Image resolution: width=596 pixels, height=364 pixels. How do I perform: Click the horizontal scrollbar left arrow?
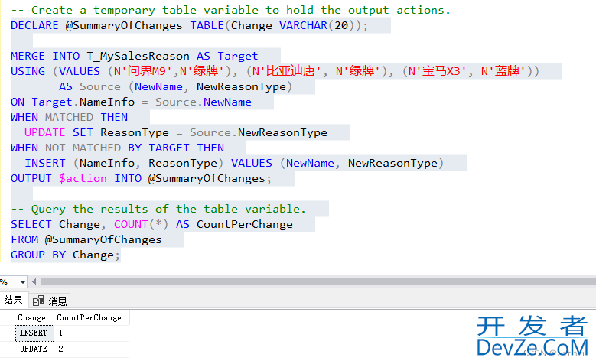(34, 282)
